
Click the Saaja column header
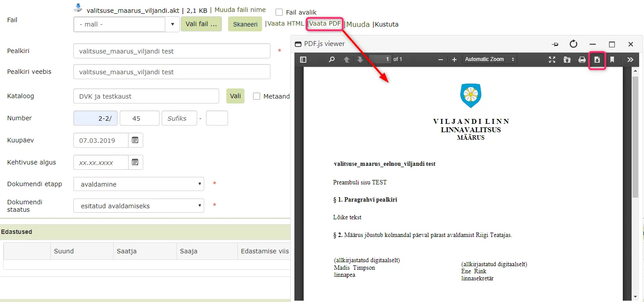207,251
